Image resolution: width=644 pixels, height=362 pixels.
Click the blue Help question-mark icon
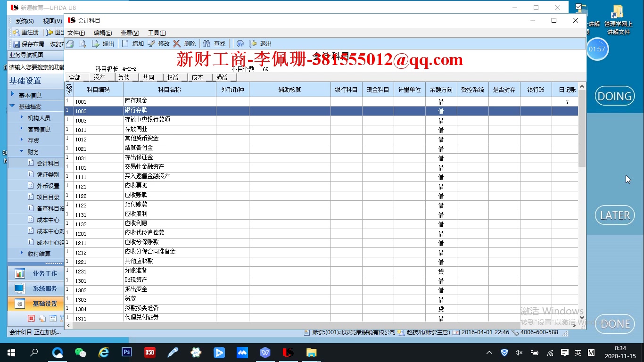(x=240, y=43)
